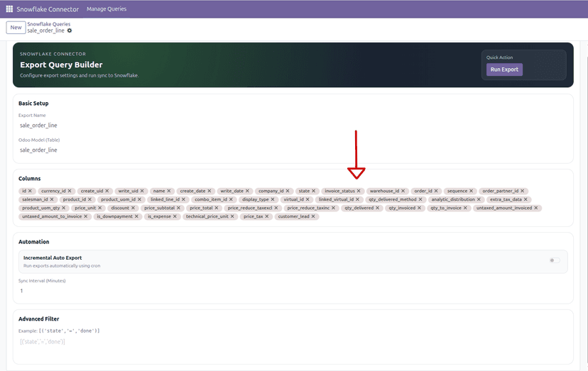This screenshot has height=371, width=588.
Task: Remove the display_type column tag
Action: [273, 199]
